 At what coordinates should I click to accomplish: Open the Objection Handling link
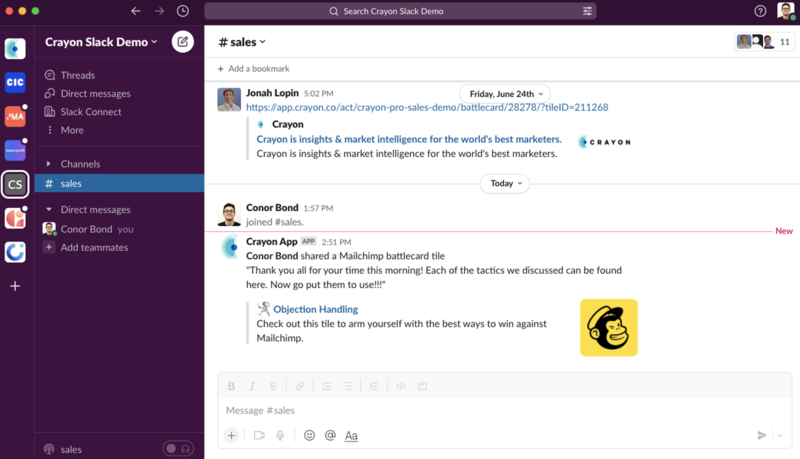315,310
